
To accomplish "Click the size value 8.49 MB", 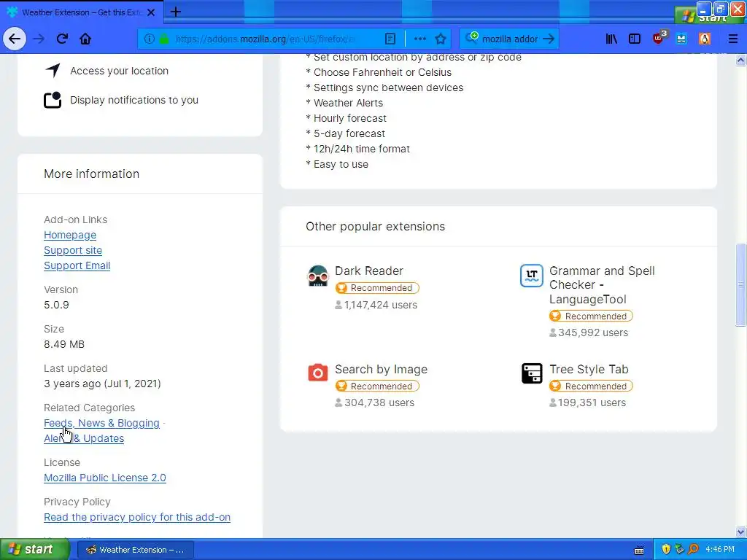I will 64,344.
